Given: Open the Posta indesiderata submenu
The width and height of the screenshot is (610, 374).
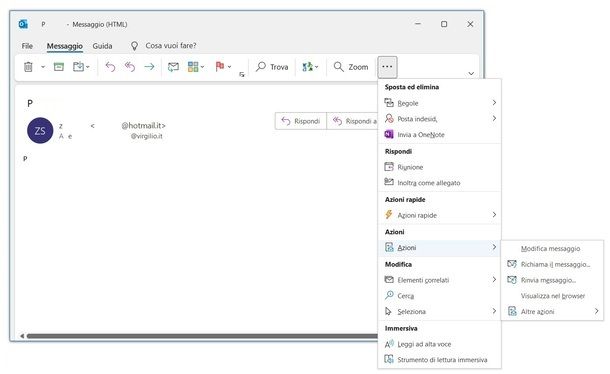Looking at the screenshot, I should click(439, 119).
